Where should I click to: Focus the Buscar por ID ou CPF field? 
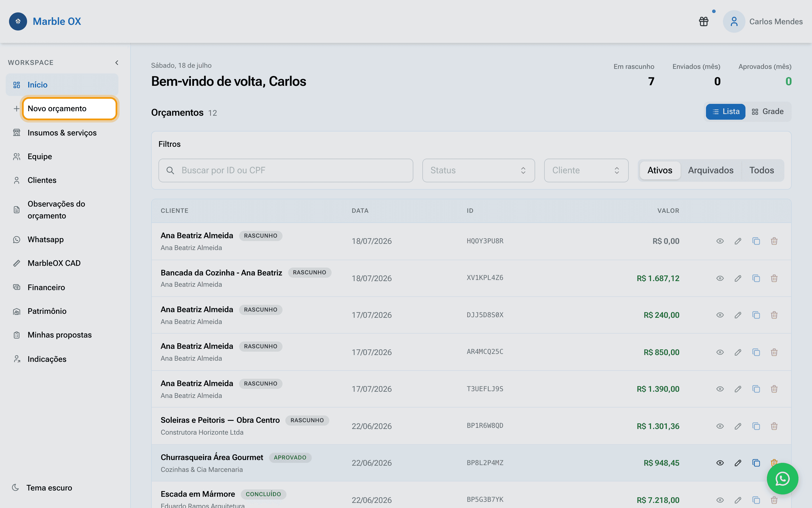(x=286, y=170)
